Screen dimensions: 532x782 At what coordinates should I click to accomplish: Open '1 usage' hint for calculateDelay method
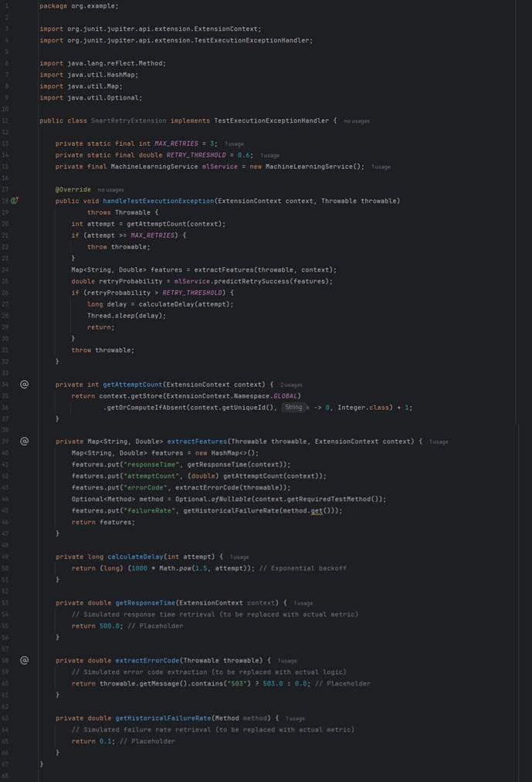[x=239, y=557]
